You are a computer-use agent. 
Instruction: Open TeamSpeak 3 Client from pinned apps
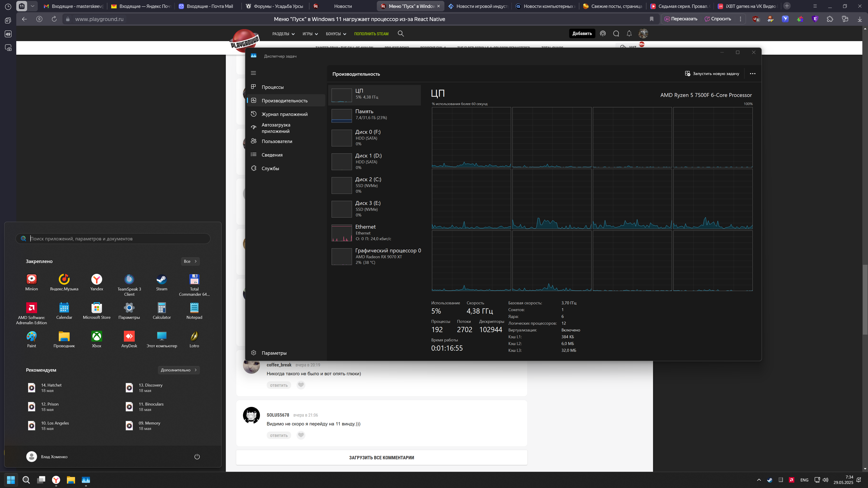click(x=129, y=279)
